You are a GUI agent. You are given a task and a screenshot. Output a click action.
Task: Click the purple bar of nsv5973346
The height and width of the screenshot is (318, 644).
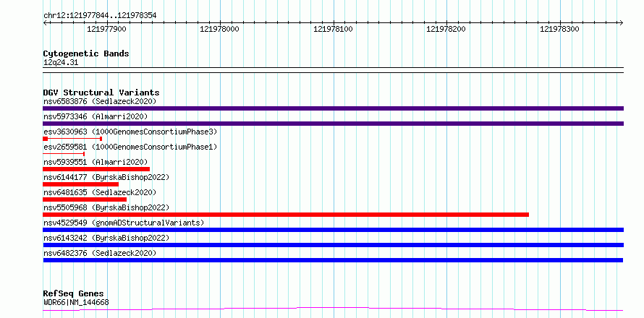click(333, 124)
